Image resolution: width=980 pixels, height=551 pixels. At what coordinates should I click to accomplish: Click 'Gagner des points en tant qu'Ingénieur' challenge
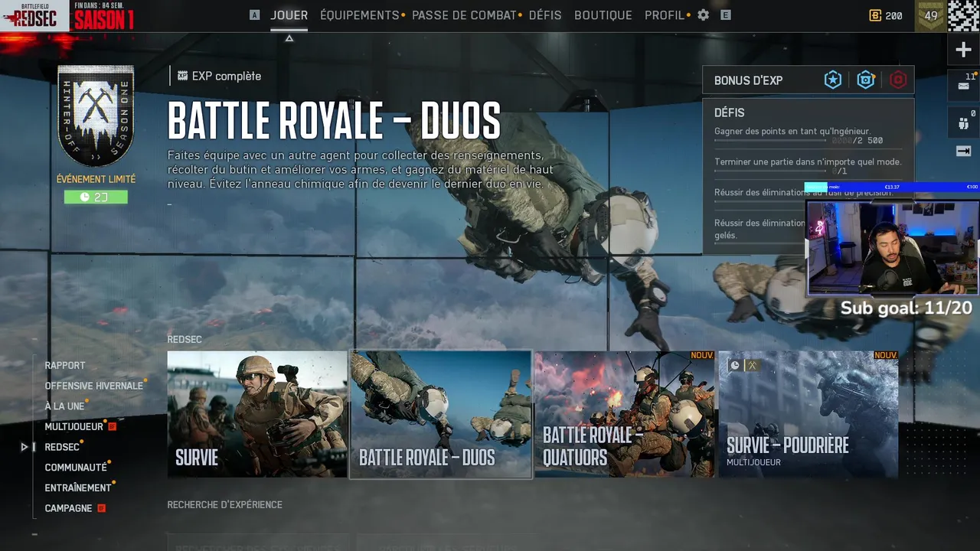tap(792, 131)
